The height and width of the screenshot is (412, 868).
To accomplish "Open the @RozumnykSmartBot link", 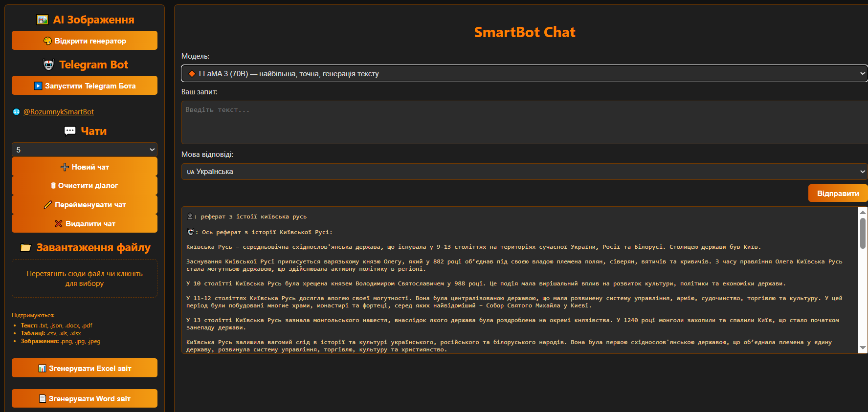I will 59,112.
